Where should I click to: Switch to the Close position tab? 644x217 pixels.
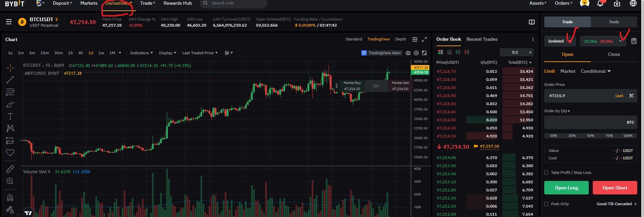pos(614,54)
